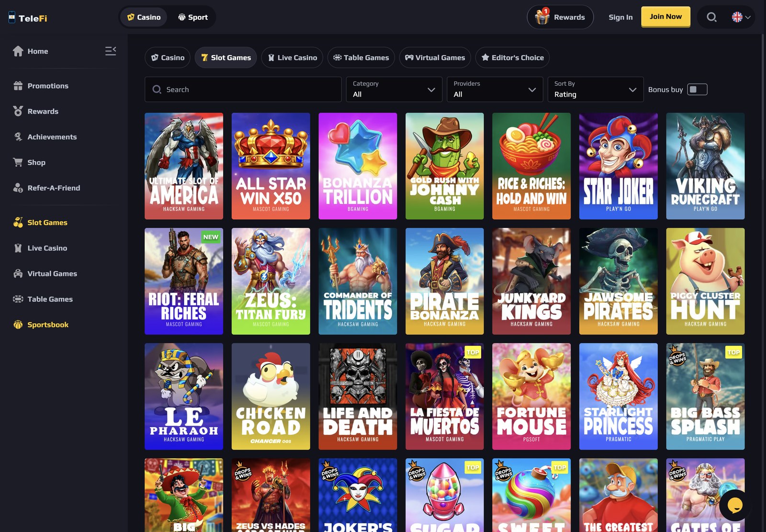The height and width of the screenshot is (532, 766).
Task: Open the live chat bubble icon
Action: pyautogui.click(x=735, y=505)
